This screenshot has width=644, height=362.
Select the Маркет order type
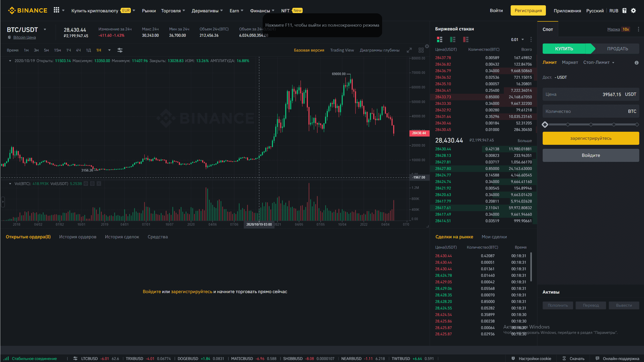570,62
